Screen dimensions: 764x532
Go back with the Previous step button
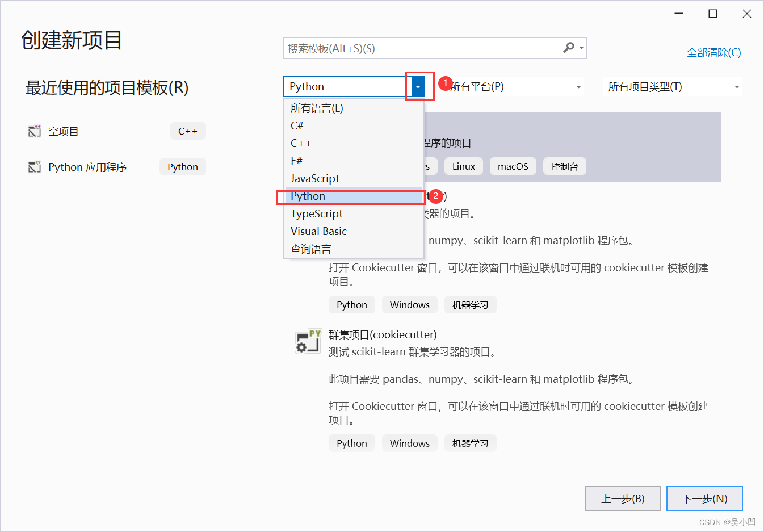pyautogui.click(x=623, y=499)
